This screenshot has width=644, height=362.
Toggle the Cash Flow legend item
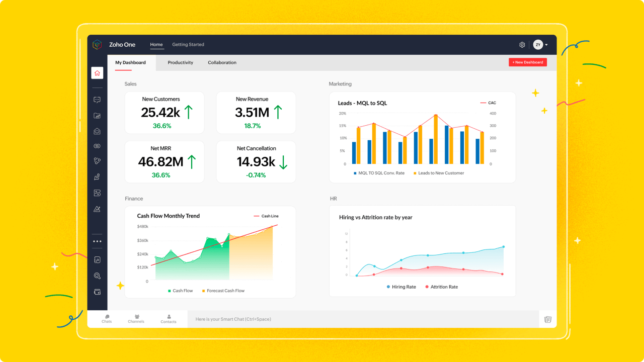[x=180, y=290]
